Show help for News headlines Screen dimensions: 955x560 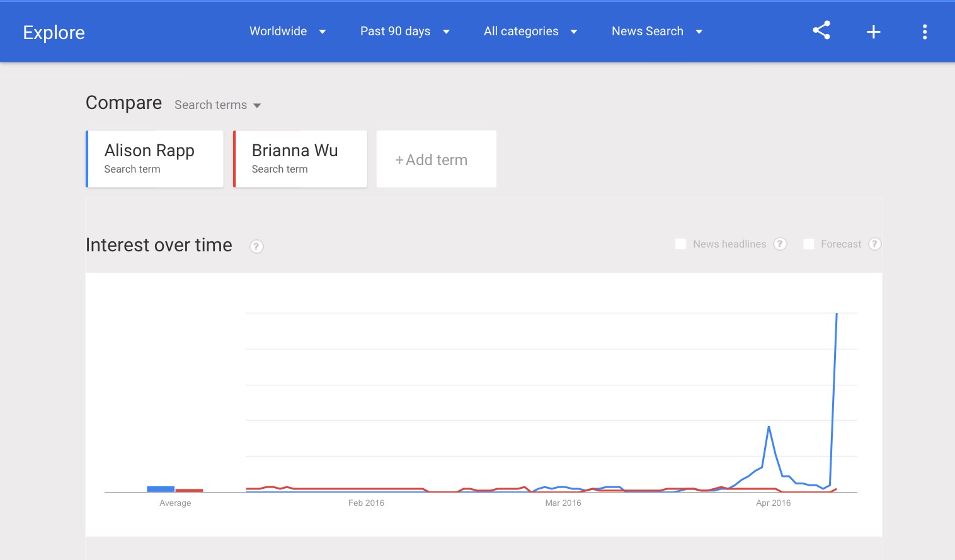[x=780, y=244]
